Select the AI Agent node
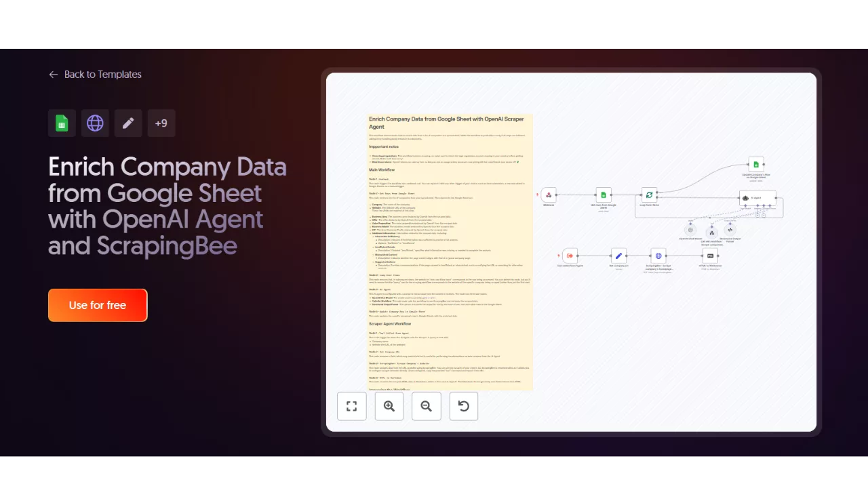The width and height of the screenshot is (868, 488). [757, 198]
